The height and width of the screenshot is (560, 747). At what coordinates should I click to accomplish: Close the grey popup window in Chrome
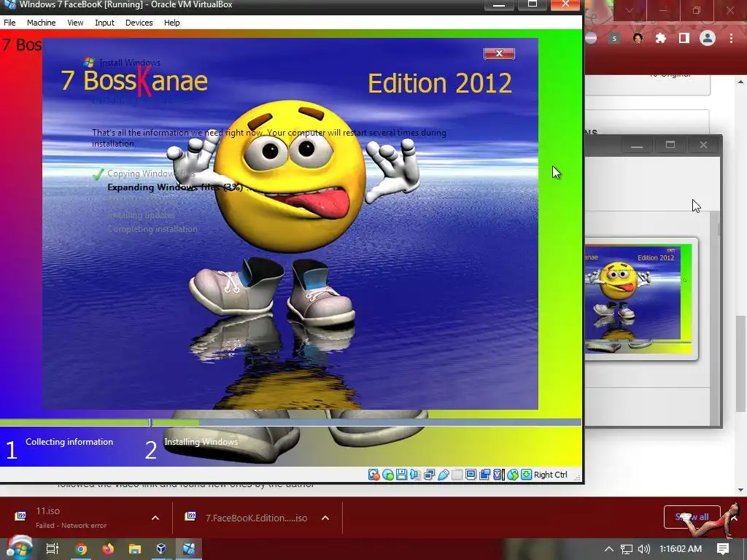pyautogui.click(x=703, y=145)
